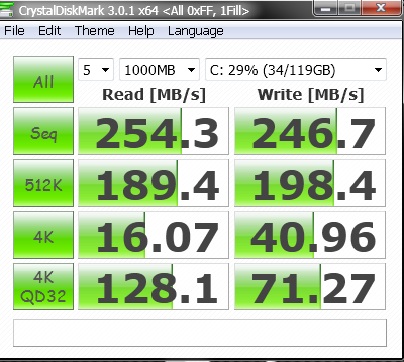Screen dimensions: 404x362
Task: Start the 4K benchmark test
Action: click(x=43, y=235)
